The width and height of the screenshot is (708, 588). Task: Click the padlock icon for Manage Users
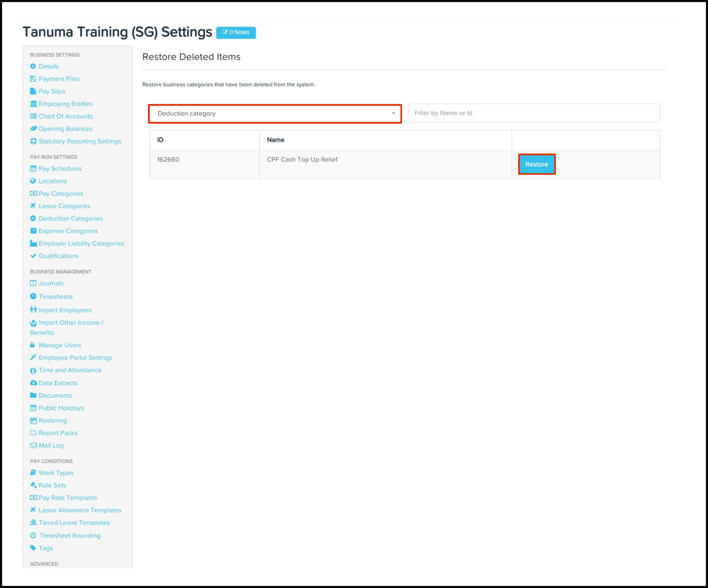pyautogui.click(x=33, y=345)
